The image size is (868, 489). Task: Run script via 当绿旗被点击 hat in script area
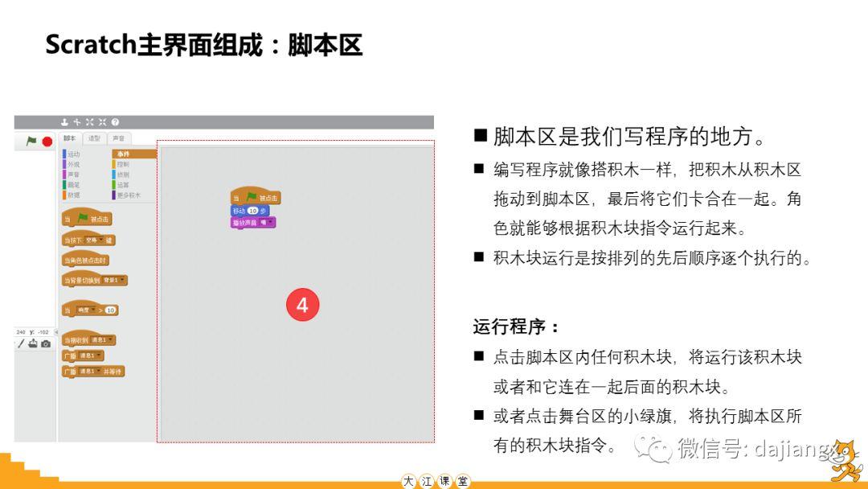click(256, 196)
